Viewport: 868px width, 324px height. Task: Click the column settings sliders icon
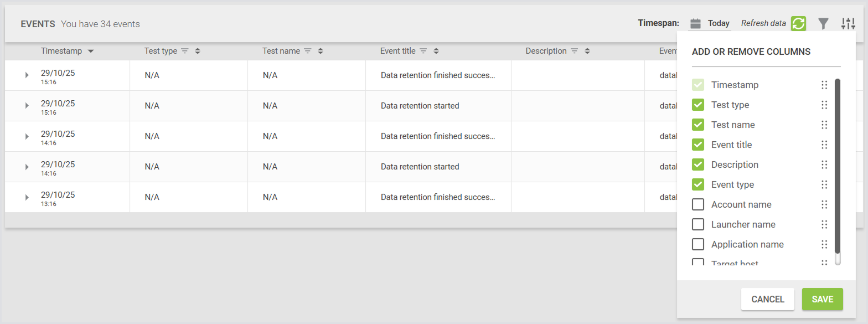(x=848, y=23)
